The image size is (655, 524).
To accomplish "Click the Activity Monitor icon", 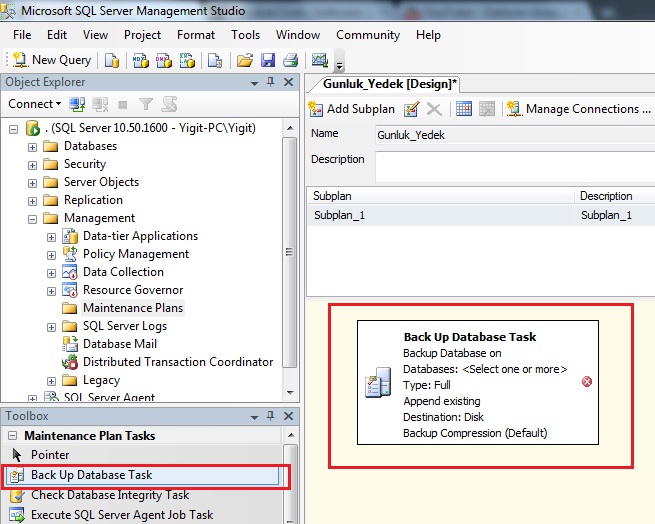I will pyautogui.click(x=320, y=60).
